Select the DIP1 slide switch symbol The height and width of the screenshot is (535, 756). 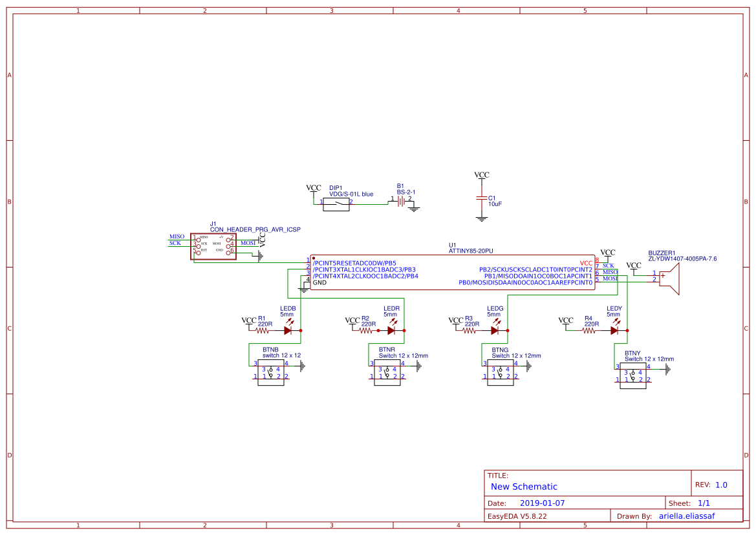(336, 205)
